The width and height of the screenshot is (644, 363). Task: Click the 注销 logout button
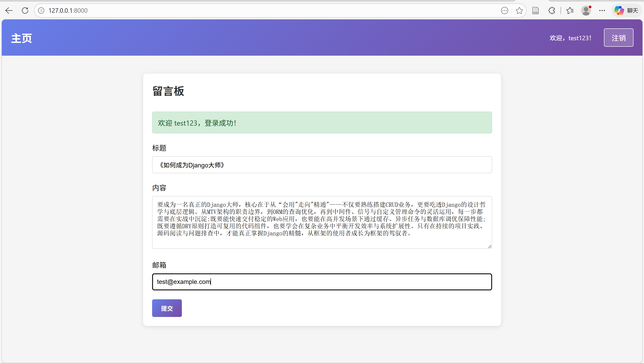(x=618, y=38)
